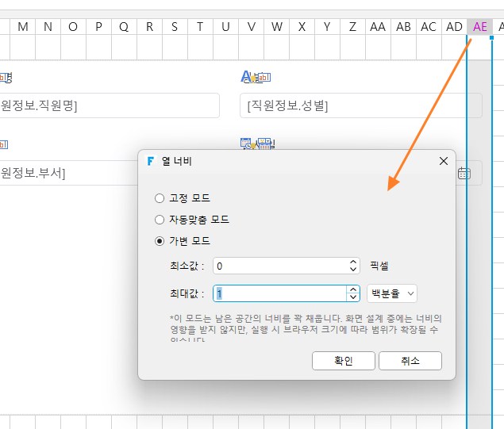Click the 취소 button
Image resolution: width=504 pixels, height=429 pixels.
[410, 361]
